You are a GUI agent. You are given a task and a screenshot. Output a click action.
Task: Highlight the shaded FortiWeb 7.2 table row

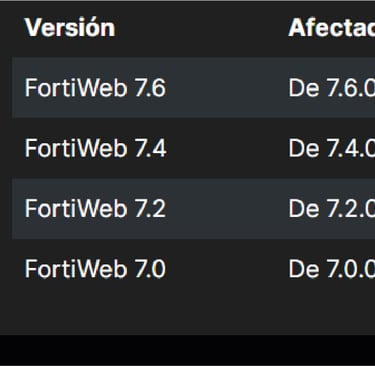click(193, 209)
